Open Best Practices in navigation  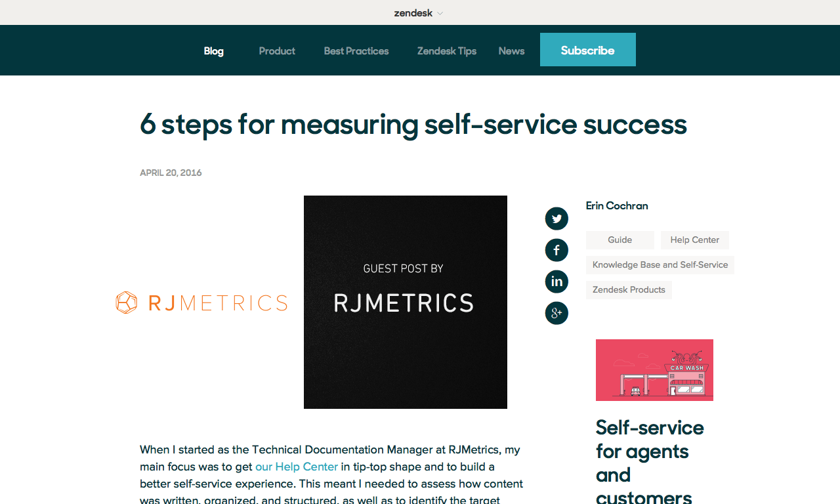(x=356, y=51)
